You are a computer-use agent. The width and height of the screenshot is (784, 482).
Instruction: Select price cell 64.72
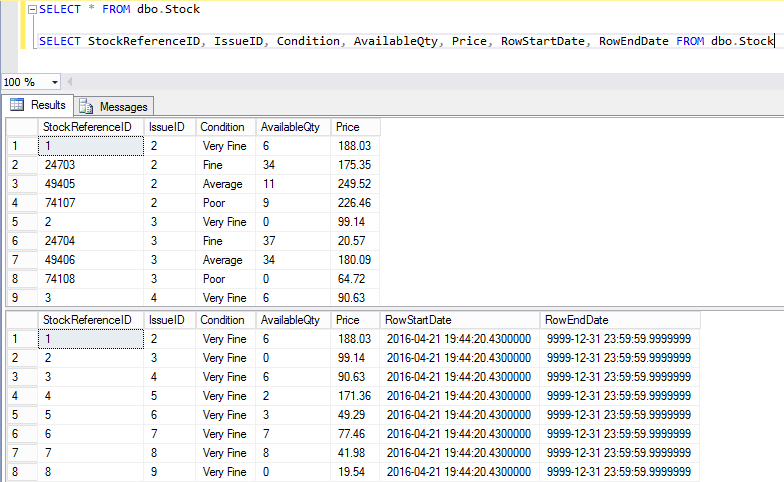point(356,279)
